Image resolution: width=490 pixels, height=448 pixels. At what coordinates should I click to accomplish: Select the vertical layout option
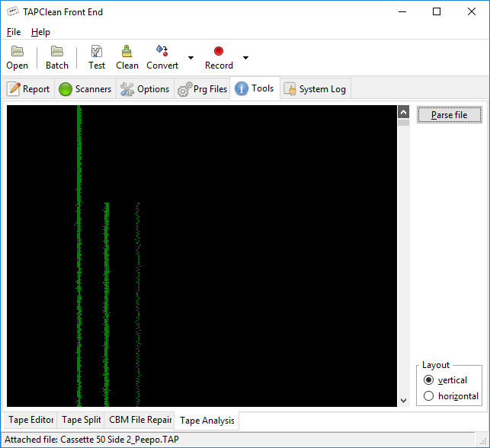pyautogui.click(x=445, y=380)
